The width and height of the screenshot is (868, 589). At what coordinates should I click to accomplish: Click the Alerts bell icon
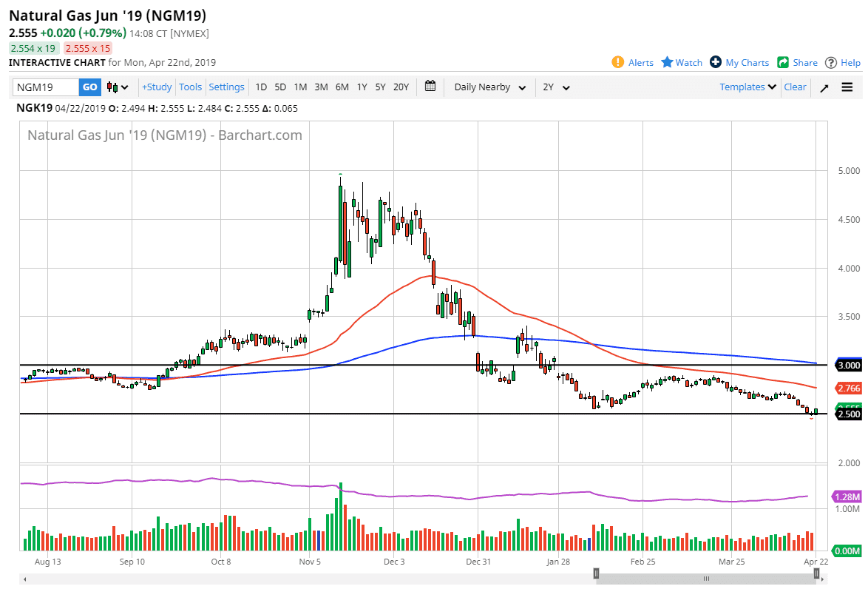(618, 62)
